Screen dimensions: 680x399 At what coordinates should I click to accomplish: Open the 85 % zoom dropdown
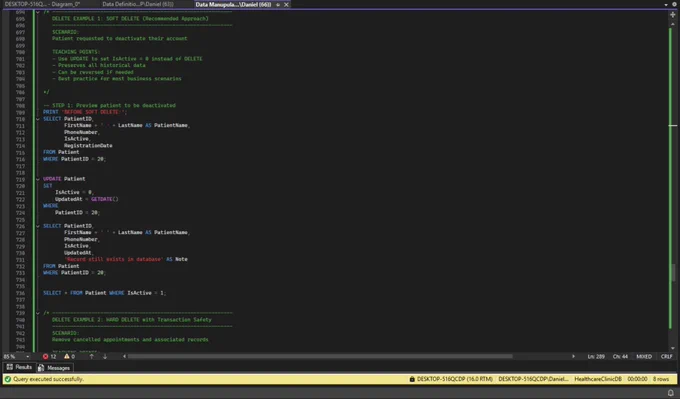[x=28, y=356]
